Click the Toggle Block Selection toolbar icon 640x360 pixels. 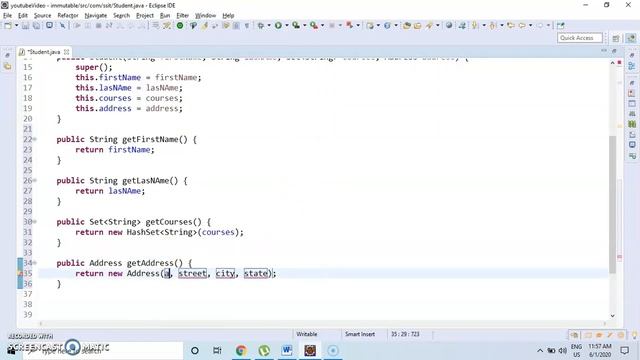pyautogui.click(x=236, y=25)
